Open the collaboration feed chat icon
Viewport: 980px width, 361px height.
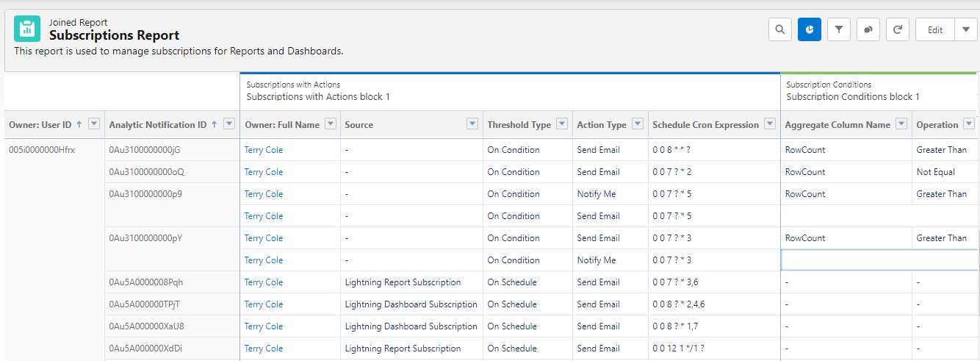868,29
